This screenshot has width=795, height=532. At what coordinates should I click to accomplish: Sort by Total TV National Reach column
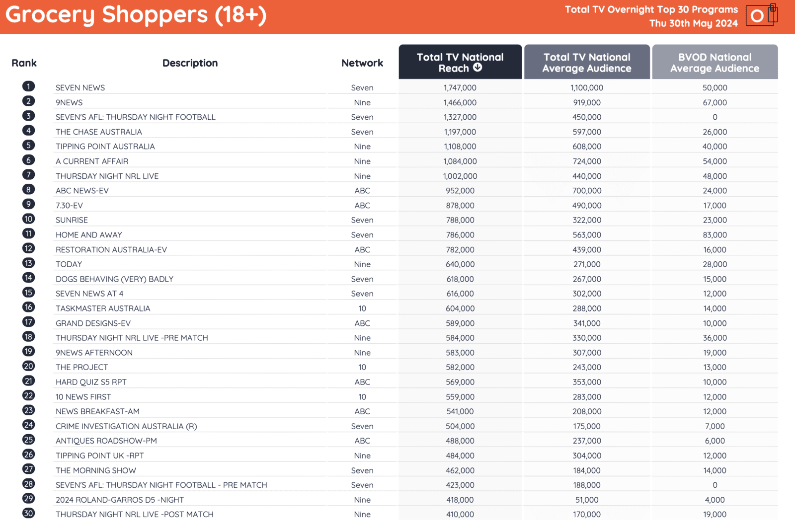pyautogui.click(x=460, y=62)
